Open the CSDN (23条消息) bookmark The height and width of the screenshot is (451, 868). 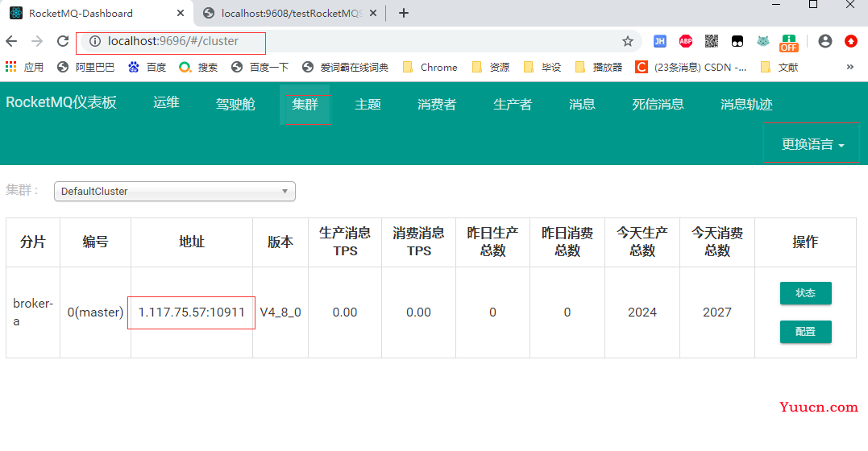pyautogui.click(x=691, y=67)
